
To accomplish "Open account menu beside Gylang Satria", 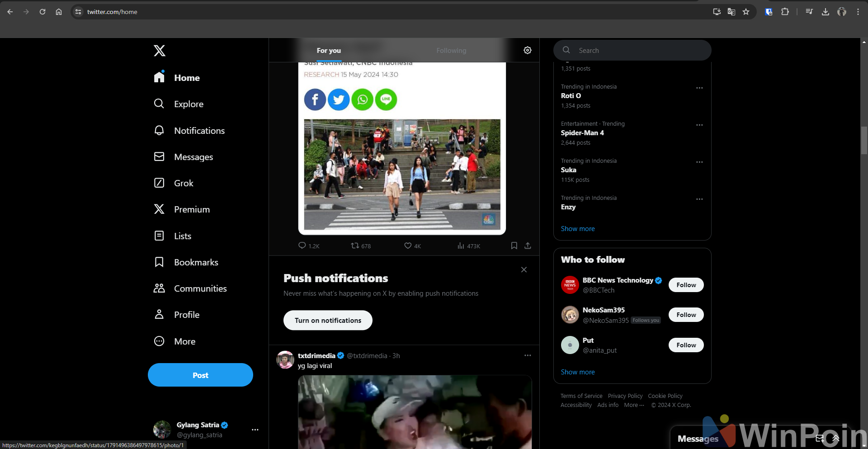I will coord(255,430).
